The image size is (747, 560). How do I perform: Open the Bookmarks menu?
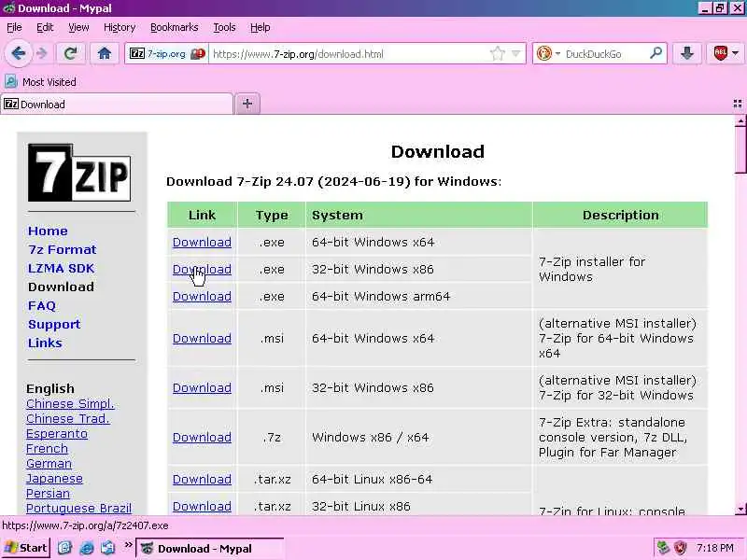pyautogui.click(x=174, y=28)
